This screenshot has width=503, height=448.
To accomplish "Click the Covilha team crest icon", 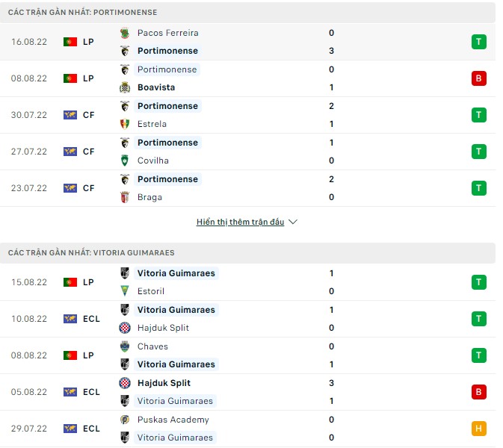I will click(125, 161).
